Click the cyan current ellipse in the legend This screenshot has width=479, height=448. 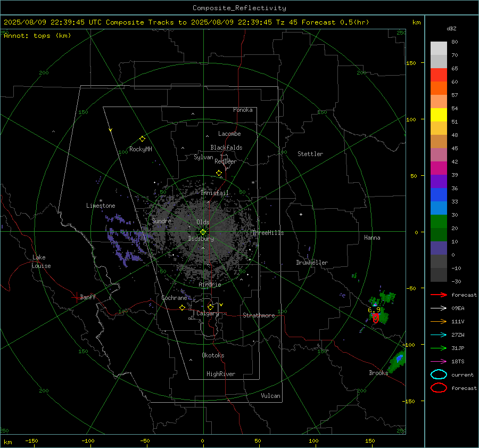click(439, 374)
